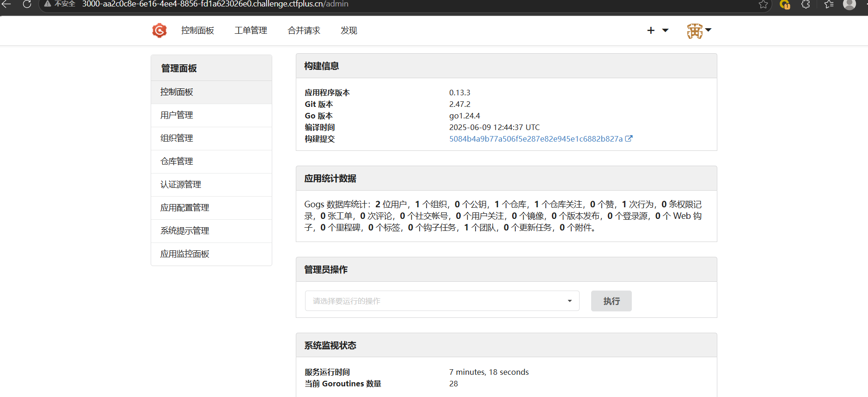Click the browser address bar URL

pyautogui.click(x=215, y=4)
